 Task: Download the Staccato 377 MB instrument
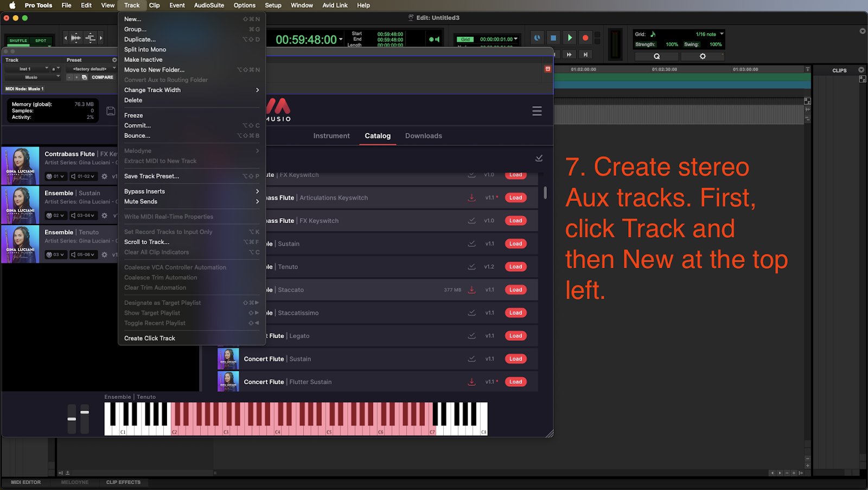pyautogui.click(x=472, y=290)
